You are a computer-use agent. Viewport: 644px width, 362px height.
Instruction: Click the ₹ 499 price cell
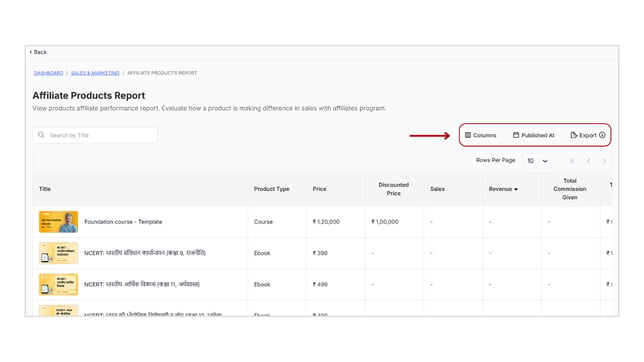(x=320, y=284)
